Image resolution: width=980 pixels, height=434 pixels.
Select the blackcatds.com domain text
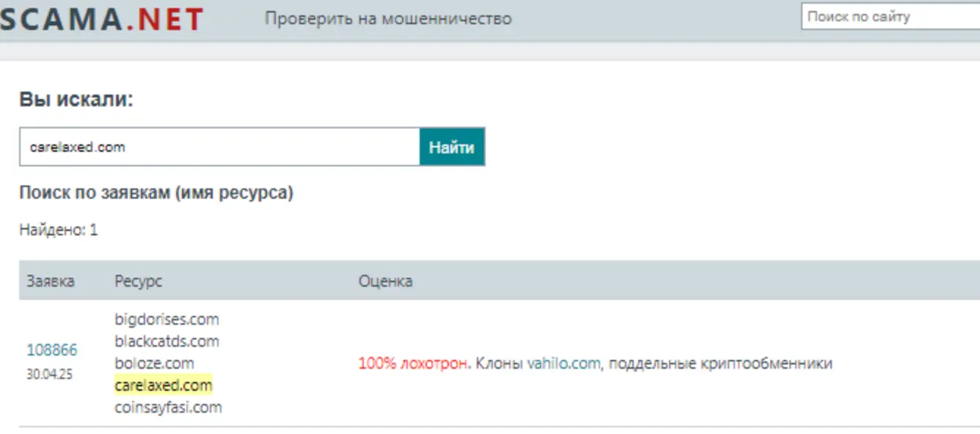coord(167,341)
